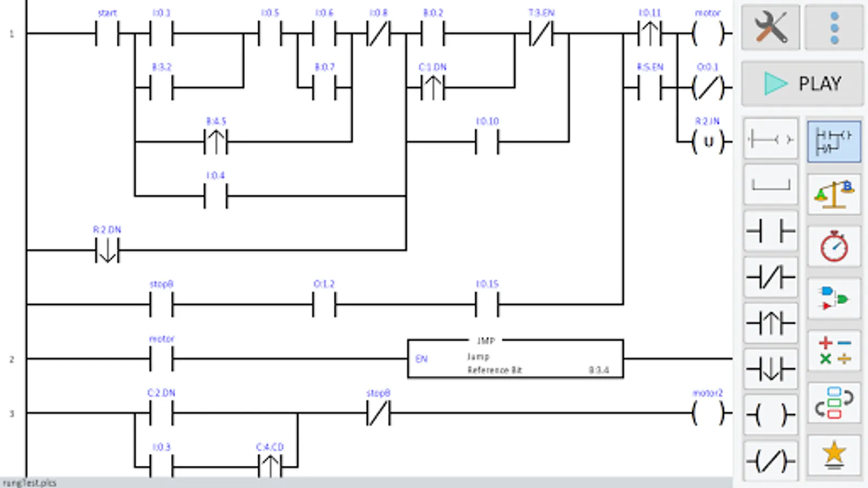
Task: Select the B:4.5 rising edge contact
Action: coord(216,142)
